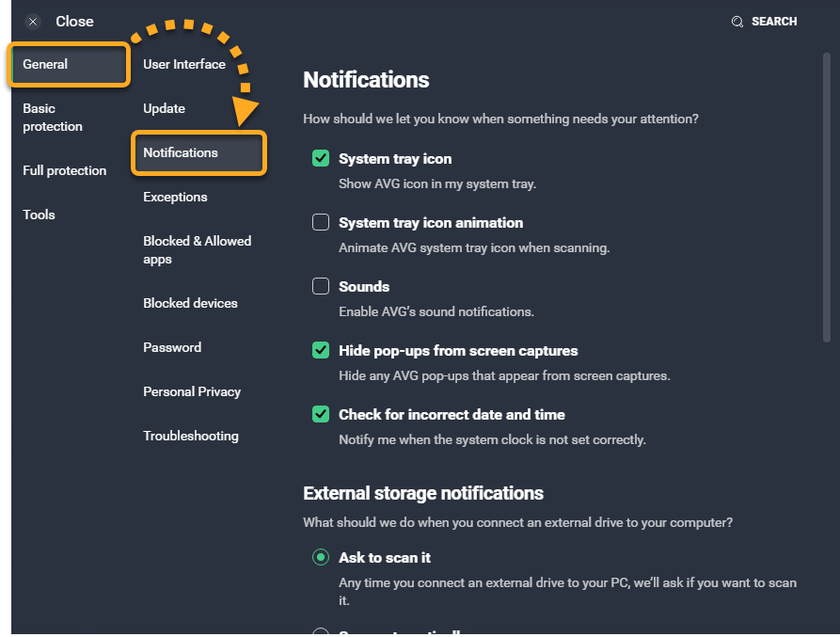
Task: Enable System tray icon animation checkbox
Action: point(321,223)
